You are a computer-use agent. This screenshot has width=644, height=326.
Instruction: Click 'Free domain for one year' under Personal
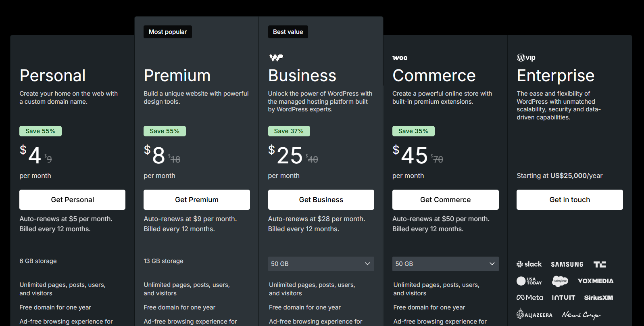55,307
